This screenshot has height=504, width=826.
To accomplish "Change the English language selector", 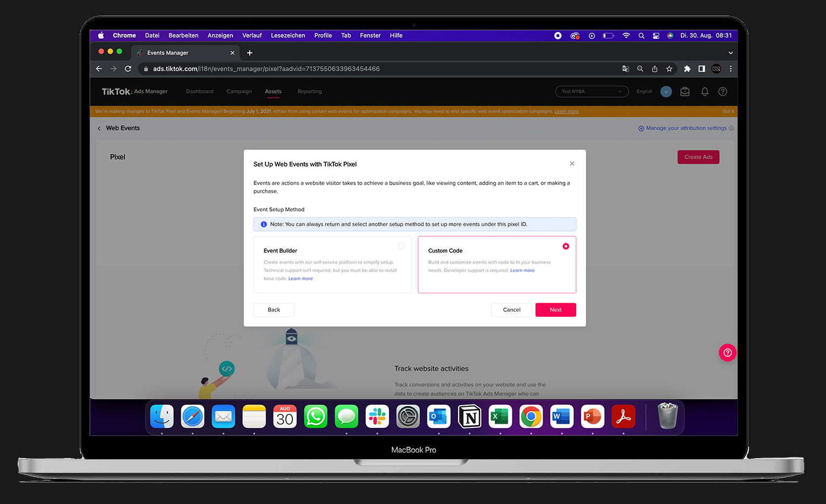I will point(644,92).
